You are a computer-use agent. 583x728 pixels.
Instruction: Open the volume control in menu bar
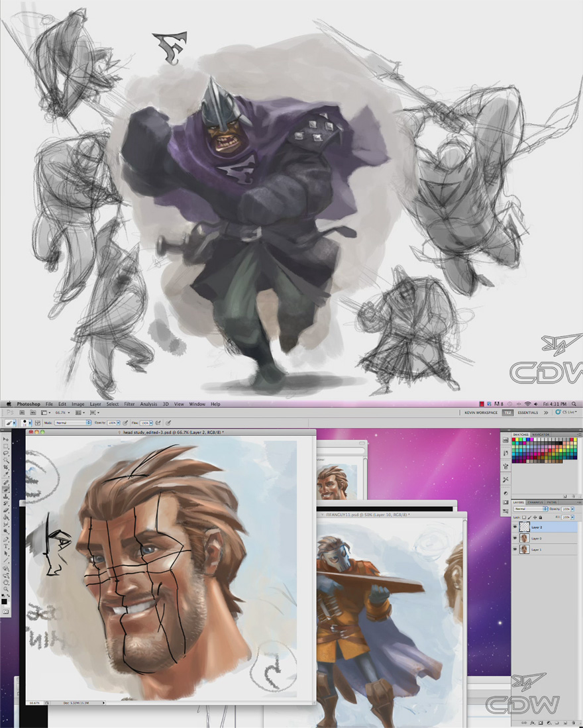(536, 404)
